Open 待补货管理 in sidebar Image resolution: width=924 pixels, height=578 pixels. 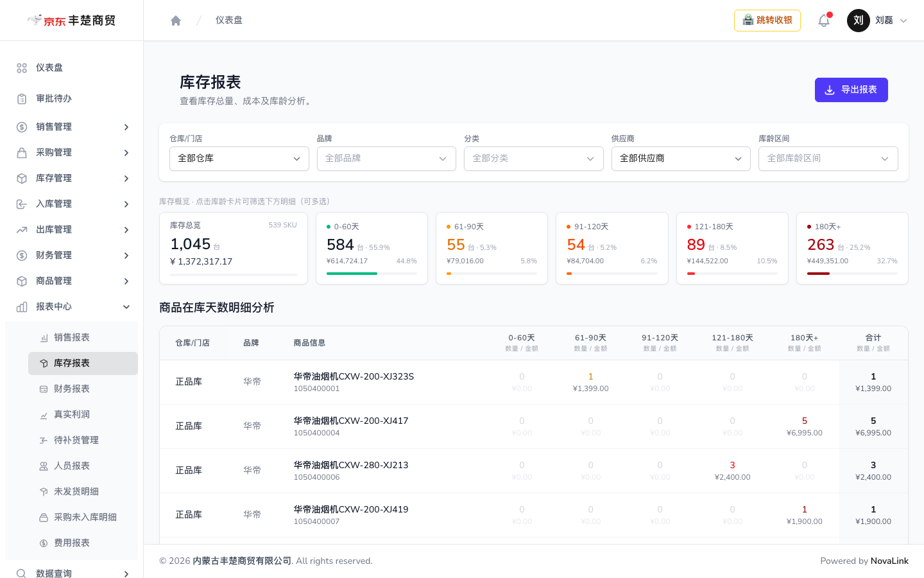(83, 441)
